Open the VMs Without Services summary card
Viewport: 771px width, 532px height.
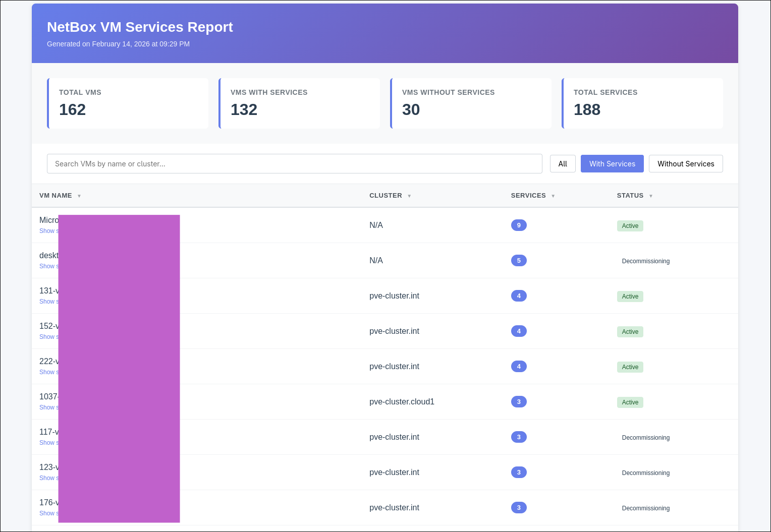[x=471, y=103]
